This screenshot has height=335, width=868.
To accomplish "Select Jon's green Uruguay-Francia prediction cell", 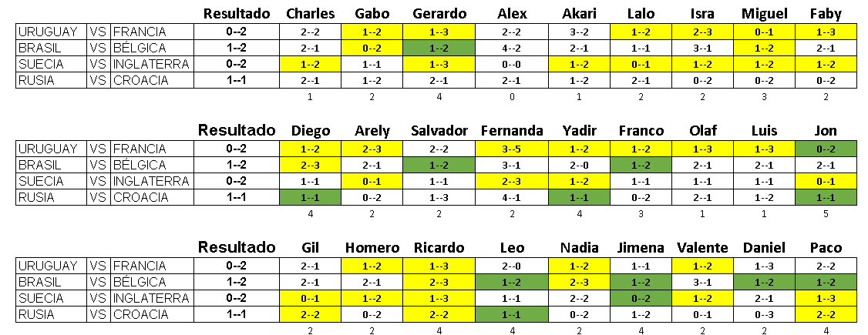I will 826,149.
